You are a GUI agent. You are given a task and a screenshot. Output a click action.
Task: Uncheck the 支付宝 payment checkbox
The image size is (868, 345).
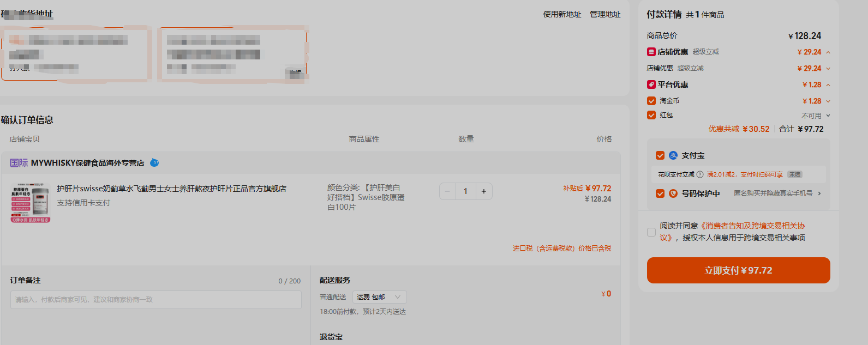[660, 155]
